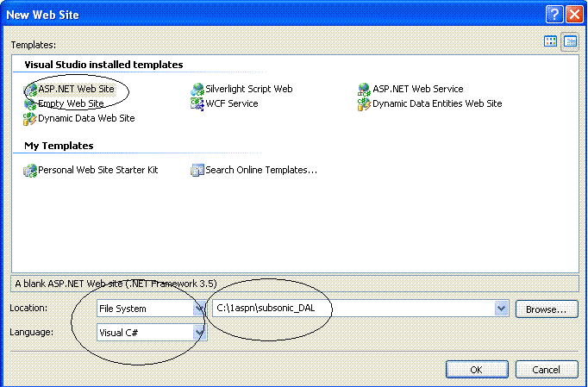Confirm with the OK button
Viewport: 588px width, 387px height.
477,370
